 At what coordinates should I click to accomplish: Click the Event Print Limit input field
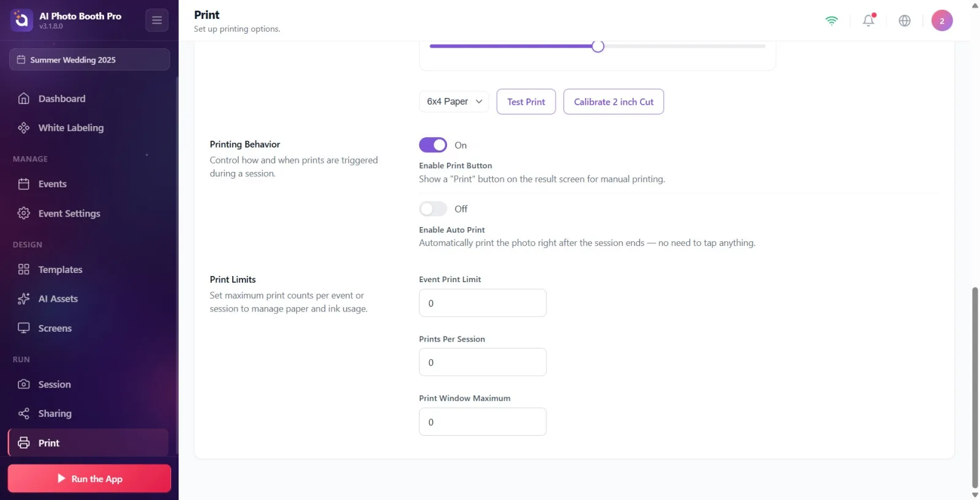pos(483,303)
